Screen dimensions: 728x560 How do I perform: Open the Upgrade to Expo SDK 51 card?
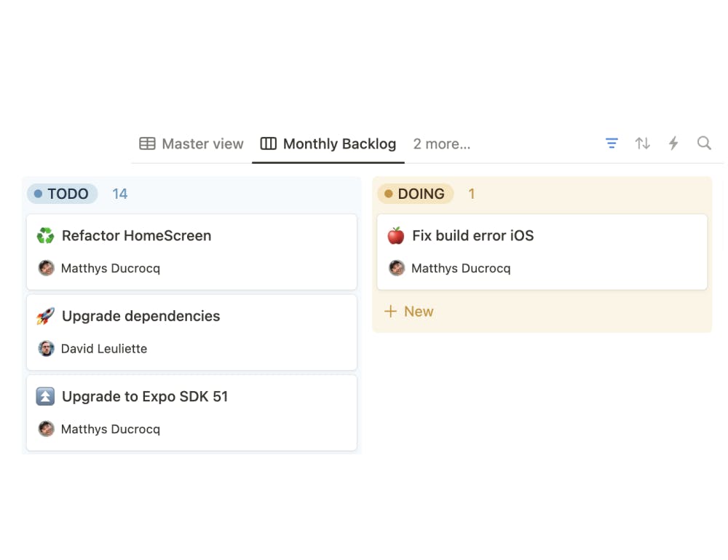click(x=145, y=397)
